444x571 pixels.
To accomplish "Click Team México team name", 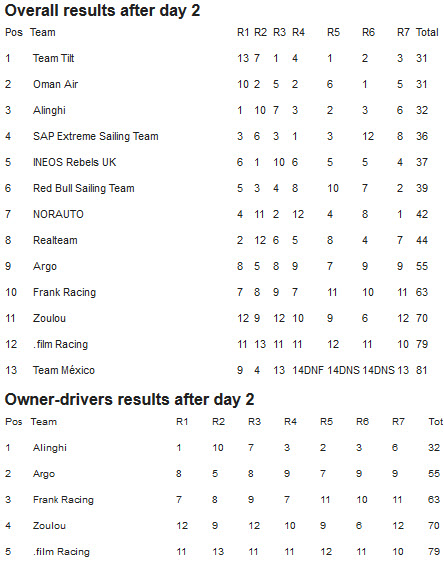I will point(64,370).
